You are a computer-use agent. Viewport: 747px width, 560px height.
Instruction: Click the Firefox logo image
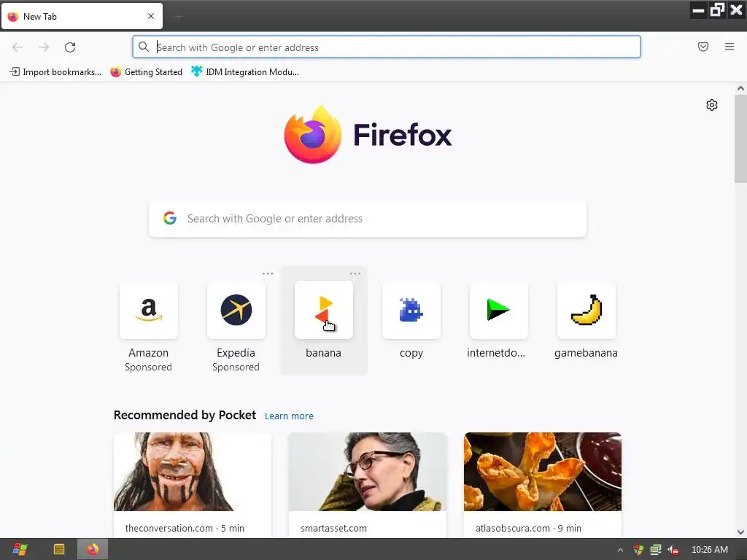pos(313,135)
